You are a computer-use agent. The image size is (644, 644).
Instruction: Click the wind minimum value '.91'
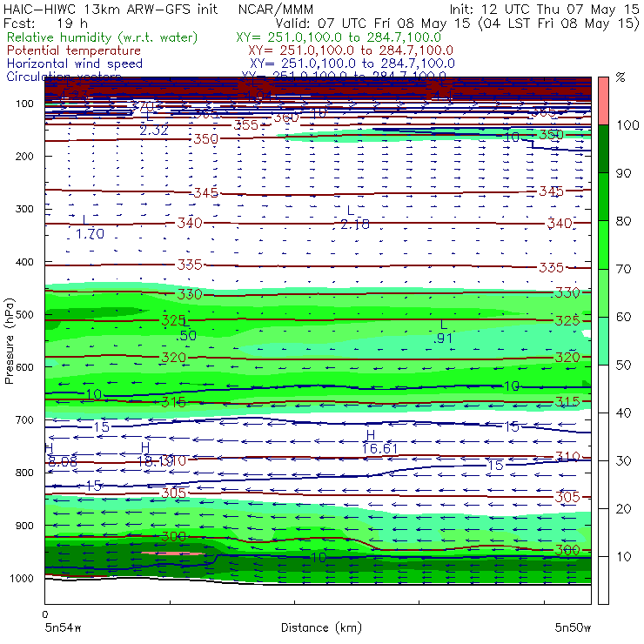click(x=443, y=339)
